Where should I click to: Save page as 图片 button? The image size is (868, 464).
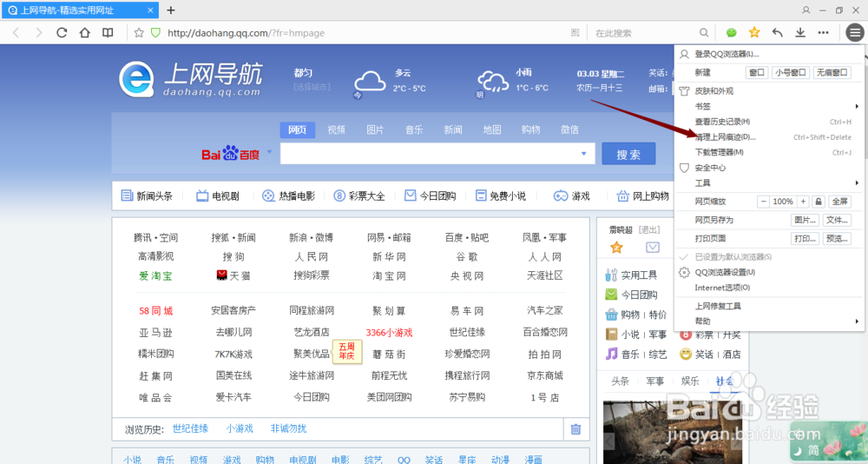(x=805, y=220)
